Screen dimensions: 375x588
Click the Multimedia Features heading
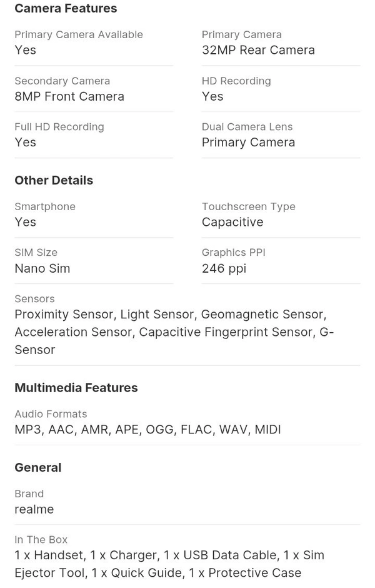tap(76, 388)
